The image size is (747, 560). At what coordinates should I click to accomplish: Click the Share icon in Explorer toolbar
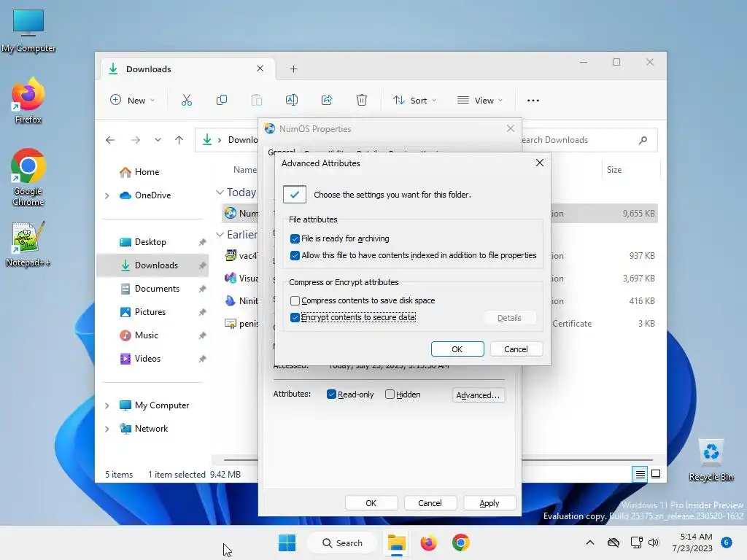coord(327,100)
